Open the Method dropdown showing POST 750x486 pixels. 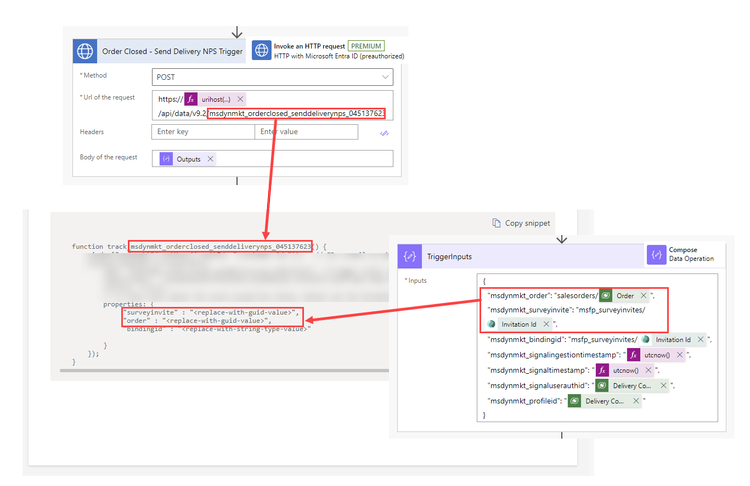pyautogui.click(x=273, y=77)
